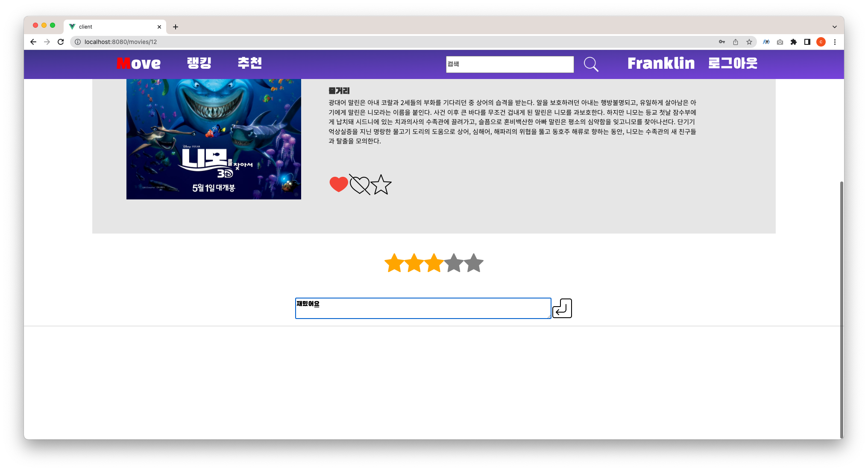The height and width of the screenshot is (471, 868).
Task: Set rating to two stars
Action: [414, 263]
